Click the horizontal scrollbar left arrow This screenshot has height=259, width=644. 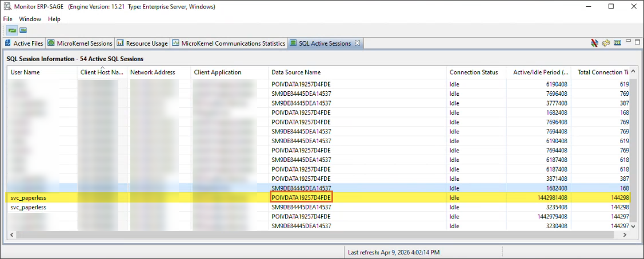[11, 235]
